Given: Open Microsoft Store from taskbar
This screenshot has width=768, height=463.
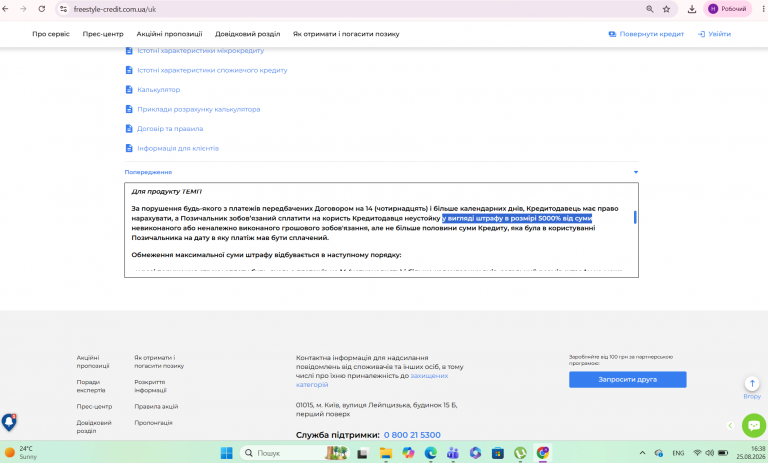Looking at the screenshot, I should (x=498, y=453).
